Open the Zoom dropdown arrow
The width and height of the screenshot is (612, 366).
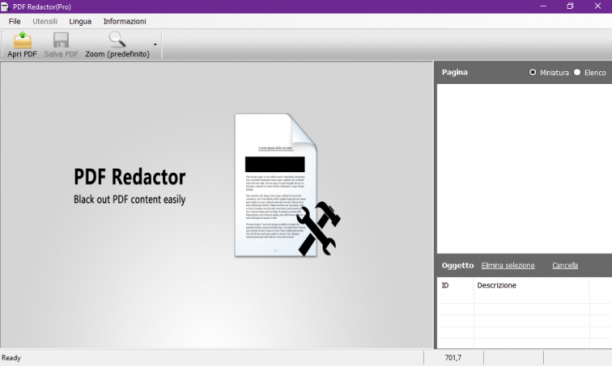(155, 44)
